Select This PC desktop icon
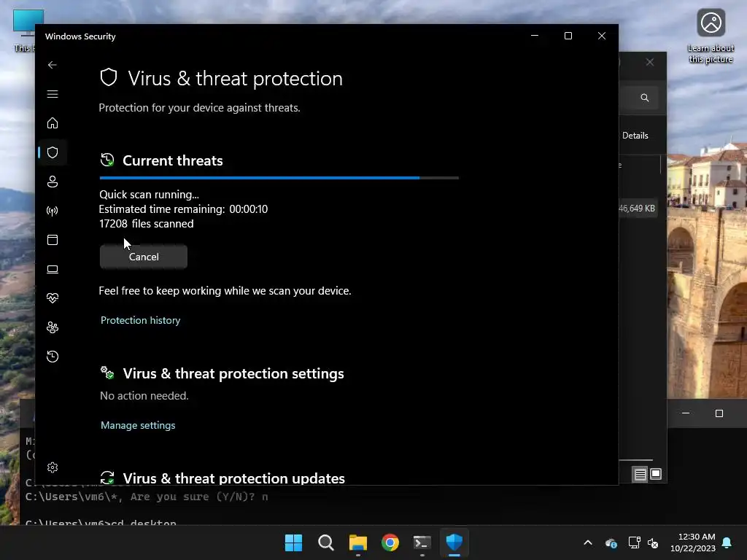 point(24,31)
